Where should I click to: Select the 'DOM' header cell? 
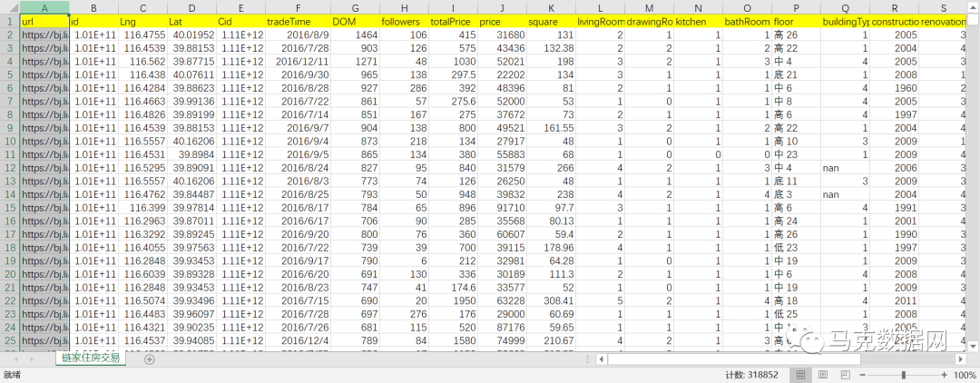click(x=355, y=22)
